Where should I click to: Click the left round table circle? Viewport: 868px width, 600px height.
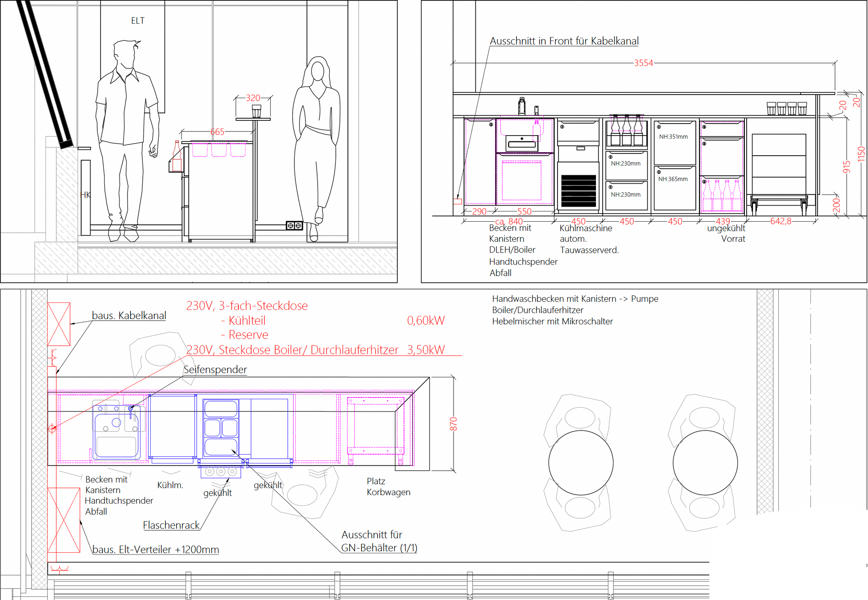pos(581,463)
